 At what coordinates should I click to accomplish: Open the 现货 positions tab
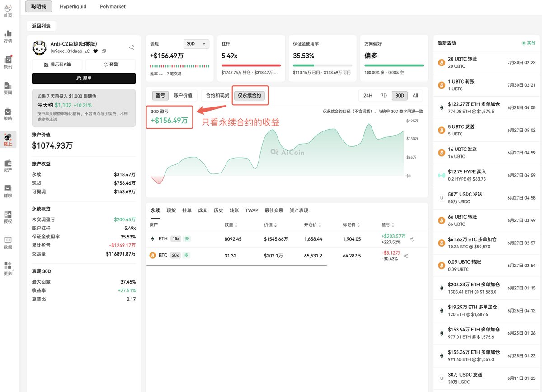[x=171, y=210]
